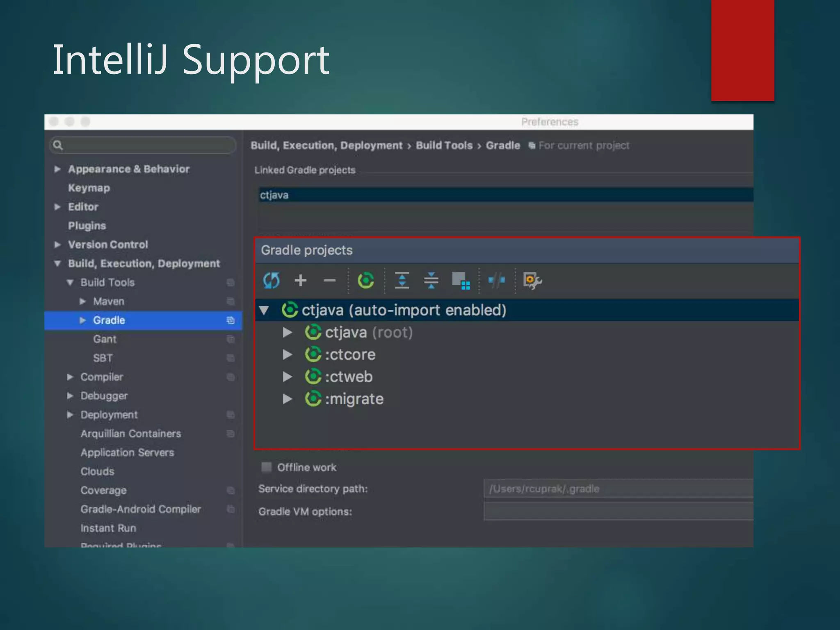
Task: Collapse Build, Execution, Deployment section
Action: tap(57, 263)
